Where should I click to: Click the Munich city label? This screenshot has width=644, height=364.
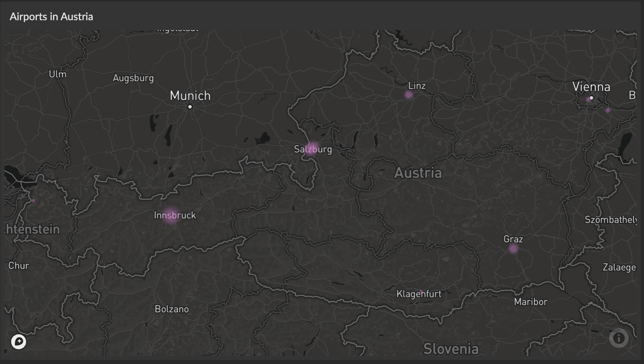click(x=190, y=96)
